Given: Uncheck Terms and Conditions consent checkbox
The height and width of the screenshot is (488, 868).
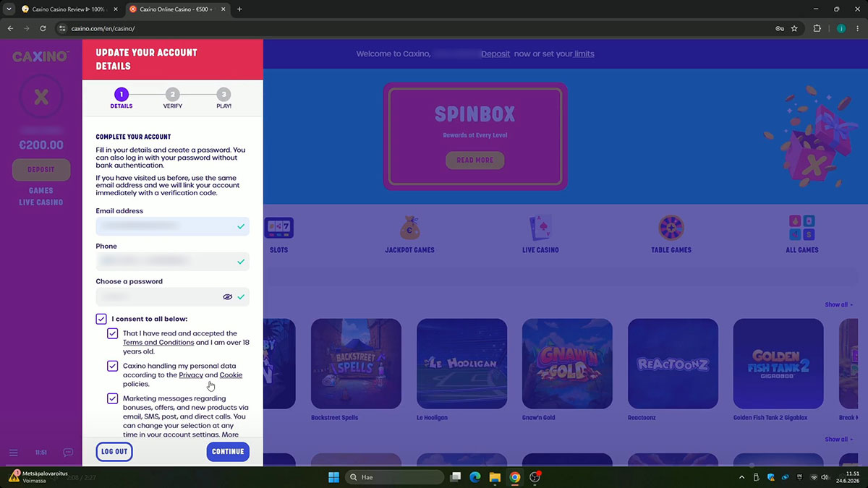Looking at the screenshot, I should [x=112, y=333].
